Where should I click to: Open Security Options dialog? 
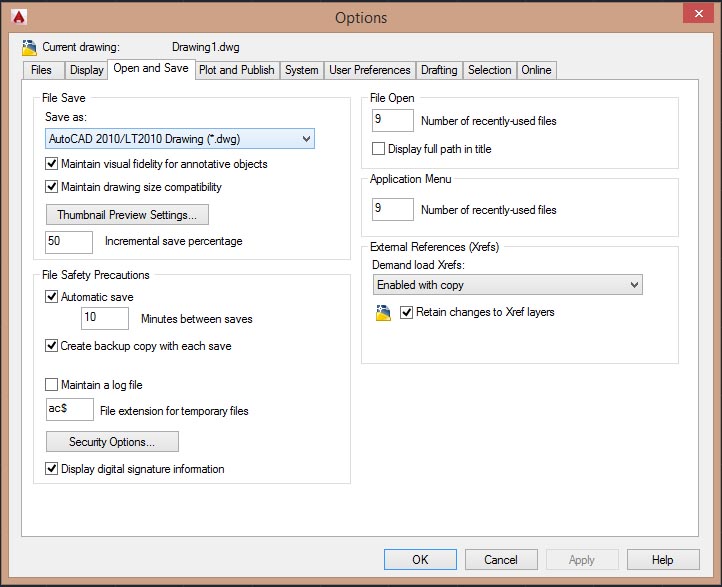click(x=112, y=442)
